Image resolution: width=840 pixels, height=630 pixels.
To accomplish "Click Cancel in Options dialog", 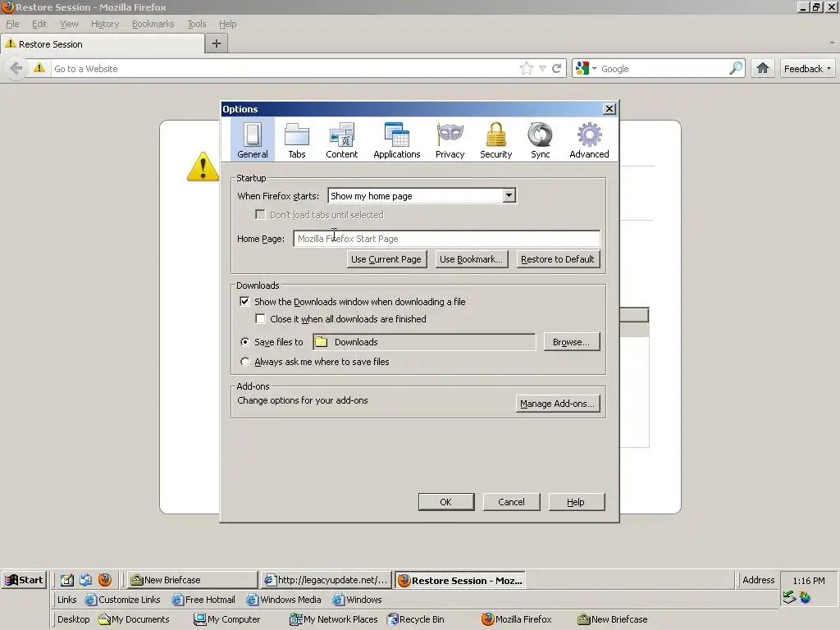I will pos(512,502).
